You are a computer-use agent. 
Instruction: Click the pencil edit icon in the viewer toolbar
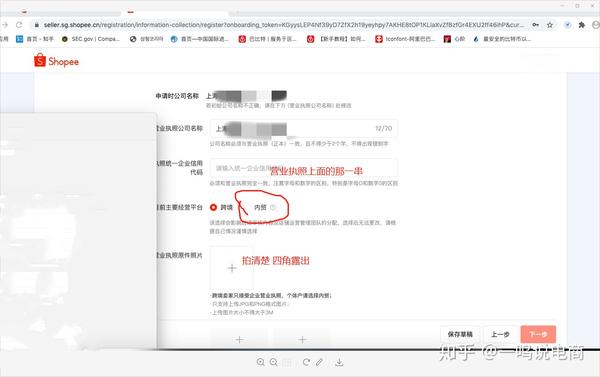tap(320, 362)
